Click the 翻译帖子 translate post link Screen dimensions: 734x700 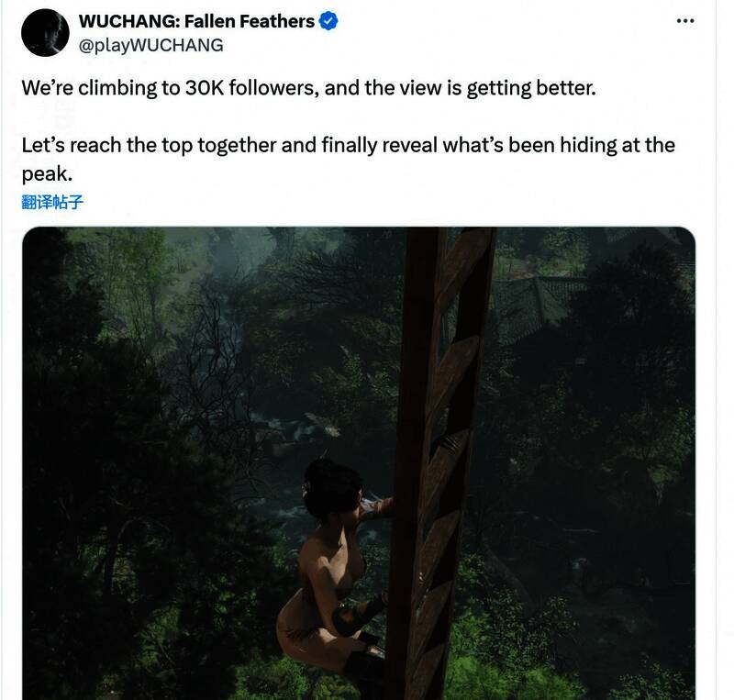[52, 201]
